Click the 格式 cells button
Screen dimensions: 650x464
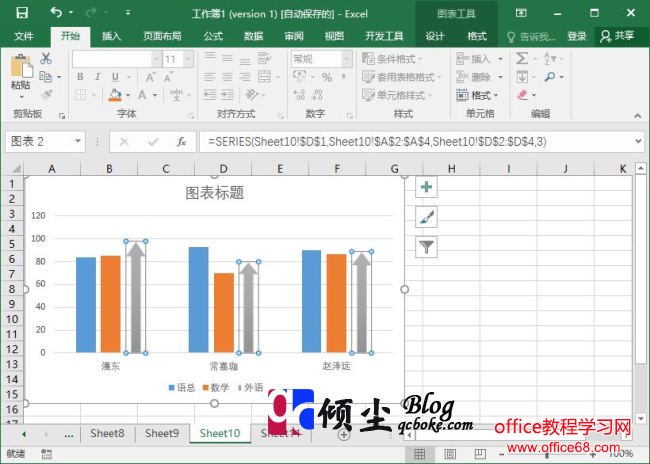tap(477, 95)
